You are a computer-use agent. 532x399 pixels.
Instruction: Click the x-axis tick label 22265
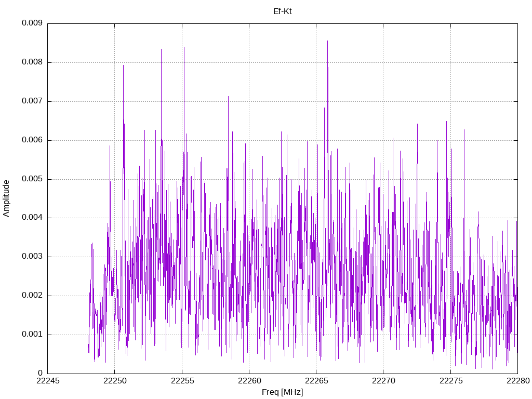(x=316, y=381)
